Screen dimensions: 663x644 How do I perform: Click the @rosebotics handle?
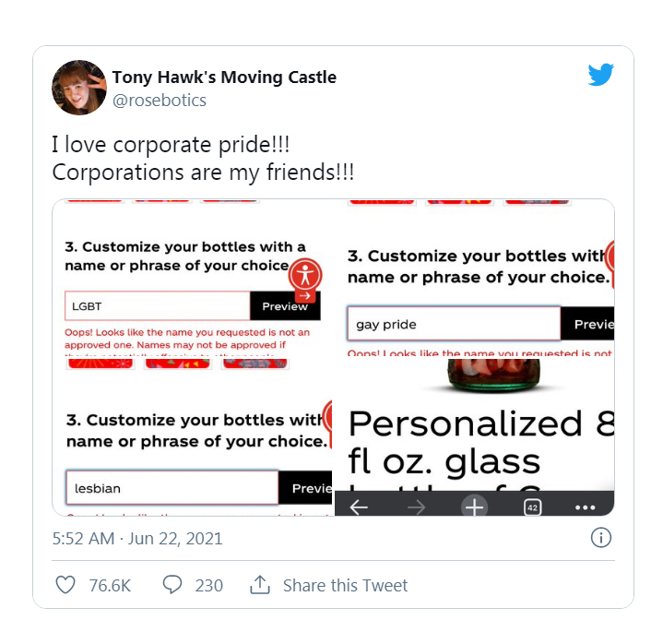click(x=159, y=100)
